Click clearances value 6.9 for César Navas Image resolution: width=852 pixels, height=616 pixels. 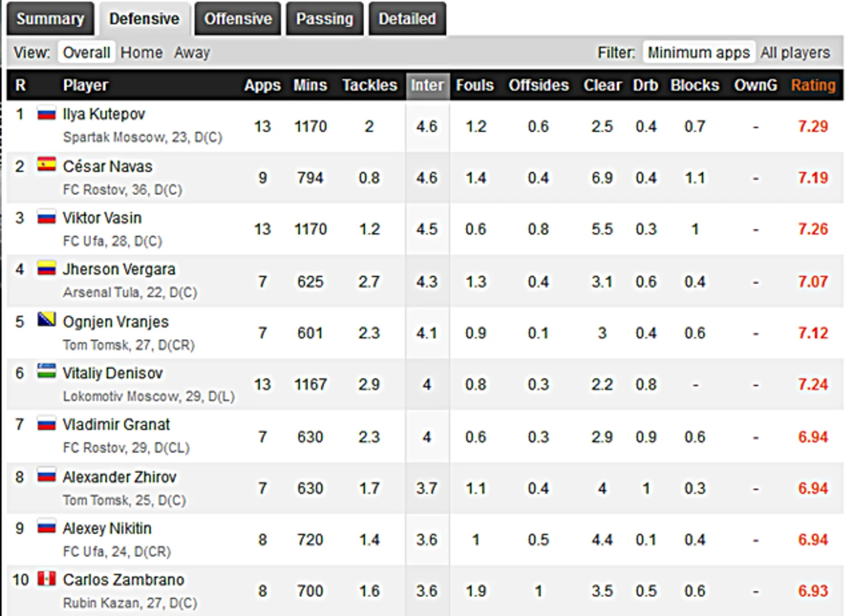602,178
